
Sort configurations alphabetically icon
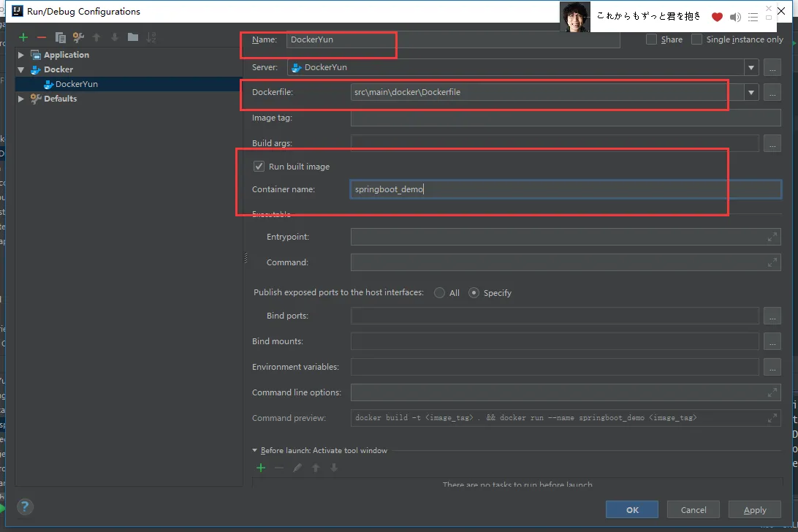pos(151,37)
